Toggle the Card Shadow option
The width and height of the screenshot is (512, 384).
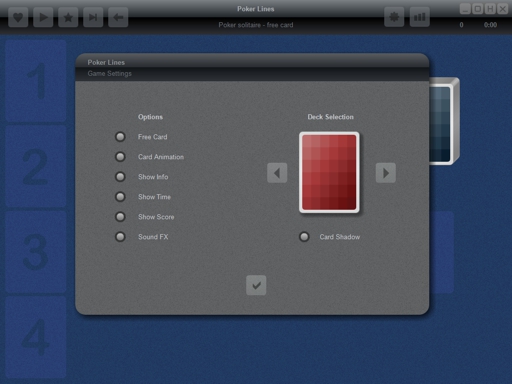[304, 237]
